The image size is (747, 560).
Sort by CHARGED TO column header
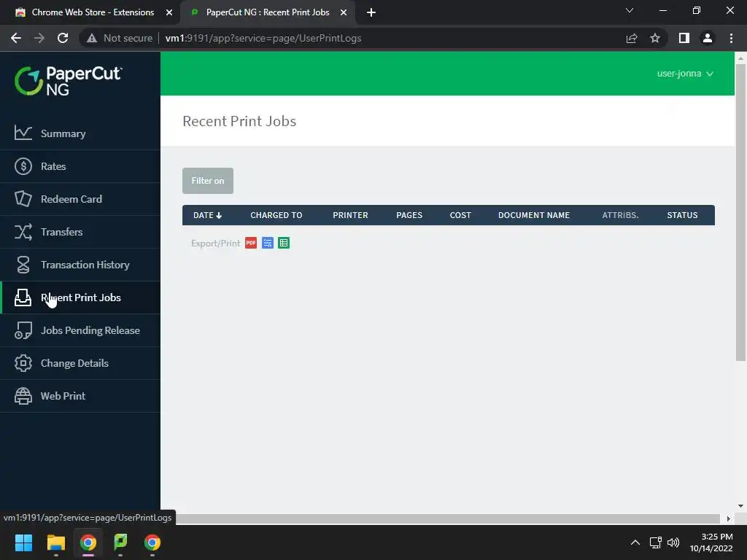(x=276, y=215)
